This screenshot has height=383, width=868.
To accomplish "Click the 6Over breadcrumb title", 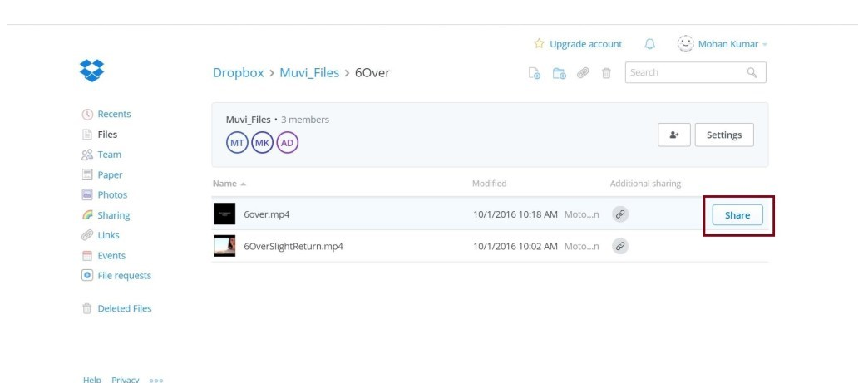I will pyautogui.click(x=372, y=73).
